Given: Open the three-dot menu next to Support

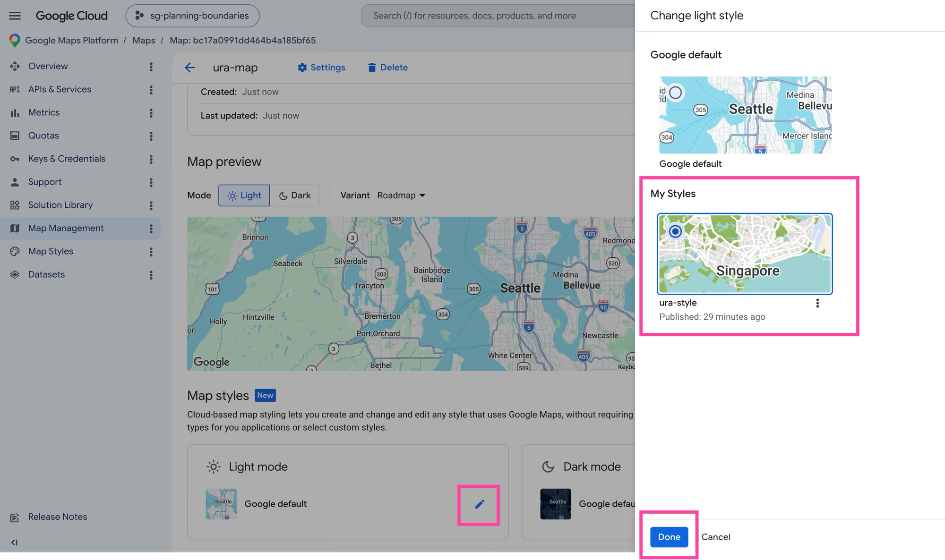Looking at the screenshot, I should point(151,182).
